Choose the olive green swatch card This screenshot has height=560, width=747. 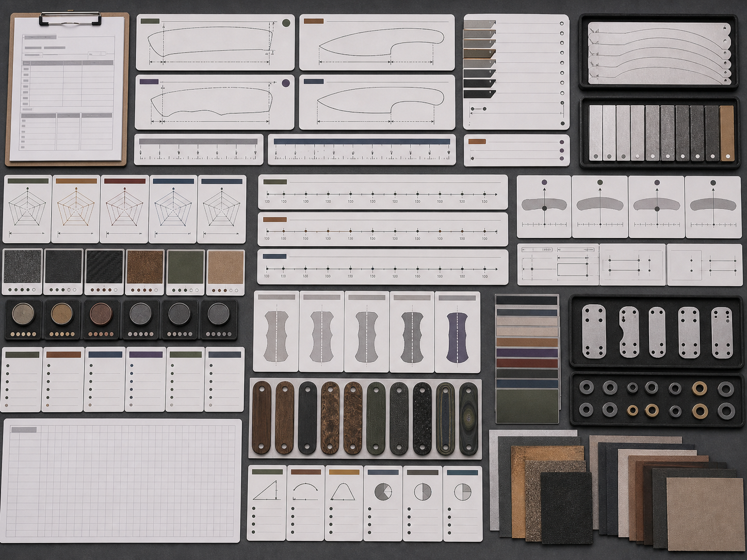point(185,272)
